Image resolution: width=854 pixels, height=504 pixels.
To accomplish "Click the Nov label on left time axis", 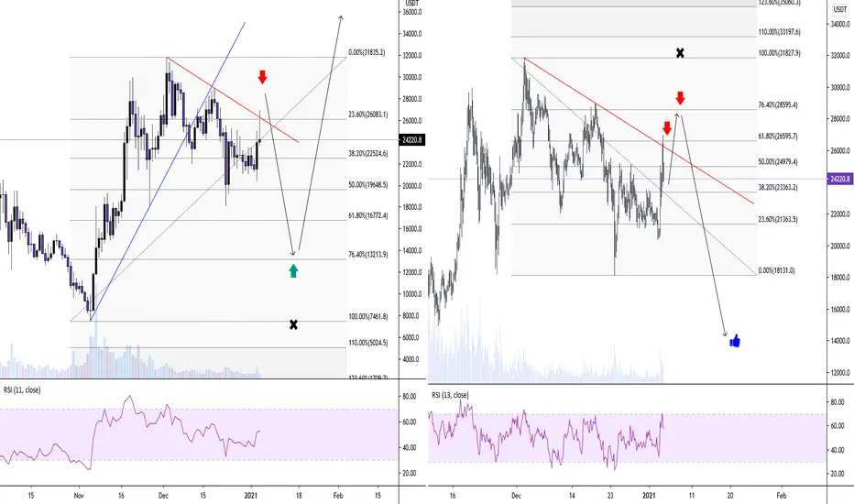I will 79,496.
